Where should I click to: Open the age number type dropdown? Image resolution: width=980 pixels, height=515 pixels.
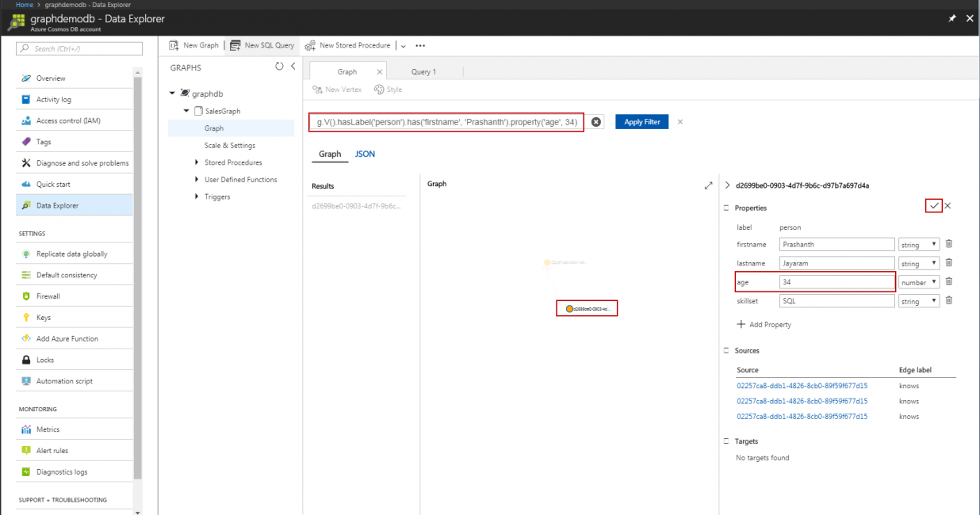(x=919, y=282)
